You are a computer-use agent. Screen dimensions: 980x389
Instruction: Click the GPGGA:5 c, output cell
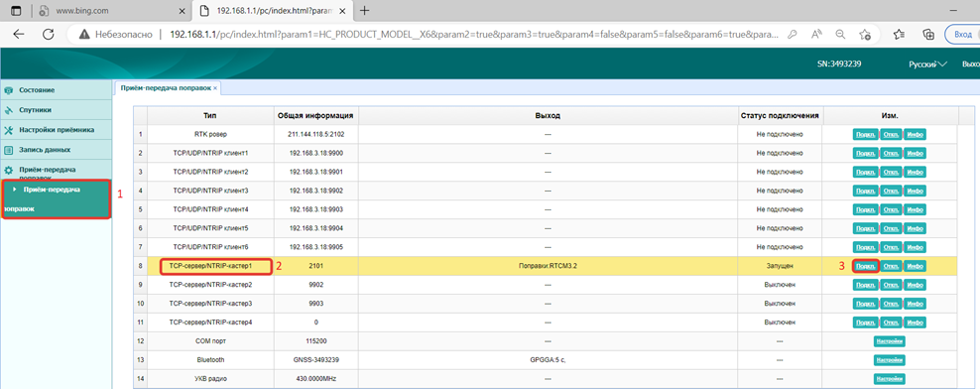[549, 360]
